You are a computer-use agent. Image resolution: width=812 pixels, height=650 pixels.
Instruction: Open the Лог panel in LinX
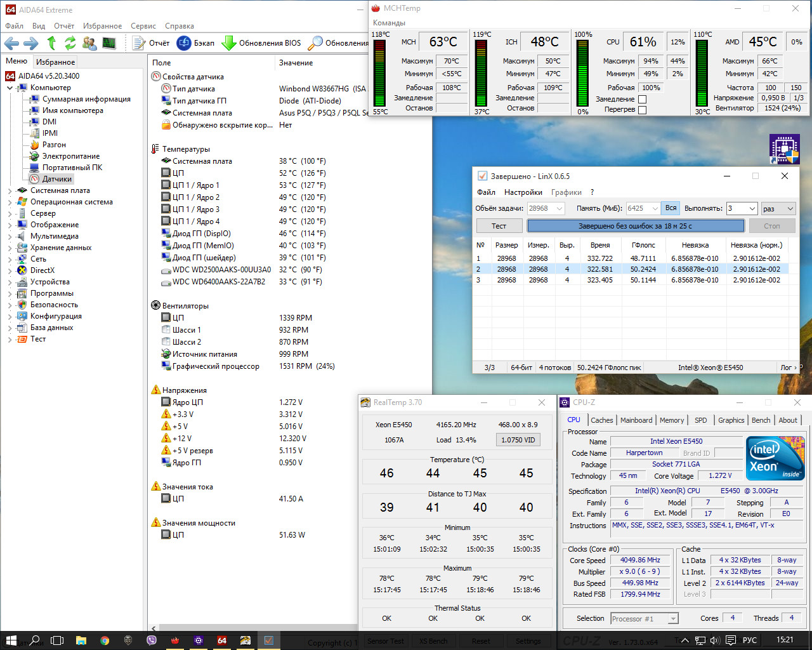[x=789, y=368]
